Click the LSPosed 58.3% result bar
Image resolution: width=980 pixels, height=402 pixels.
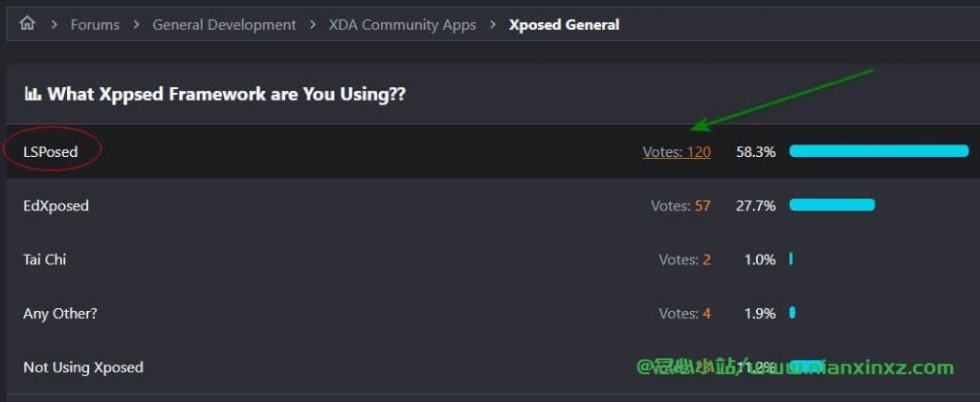coord(879,150)
